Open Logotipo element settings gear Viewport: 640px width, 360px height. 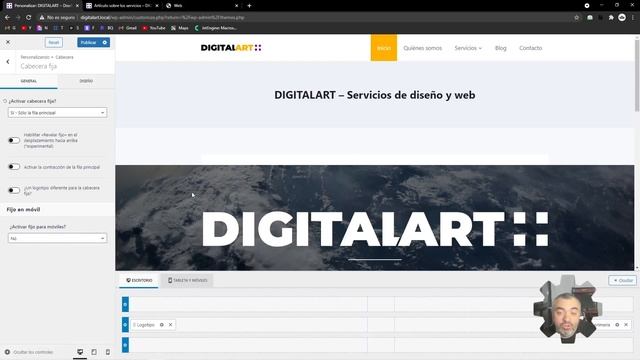162,325
